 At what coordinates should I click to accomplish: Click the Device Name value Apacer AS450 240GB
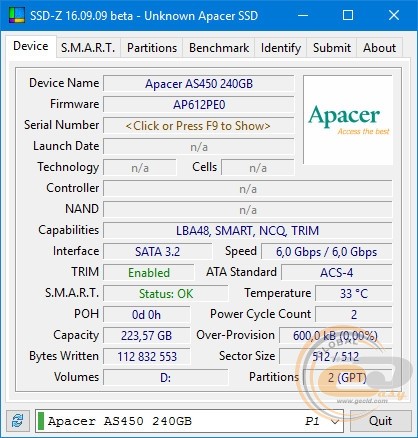pos(199,83)
